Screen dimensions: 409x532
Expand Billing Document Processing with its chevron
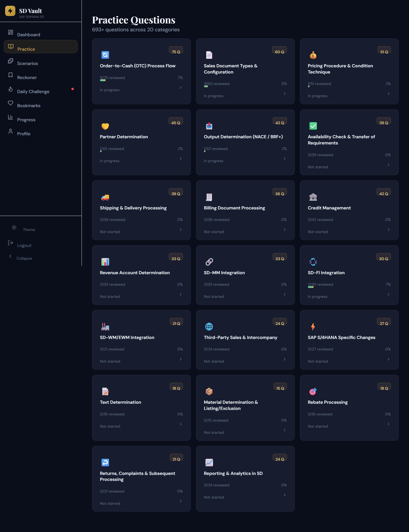[284, 230]
